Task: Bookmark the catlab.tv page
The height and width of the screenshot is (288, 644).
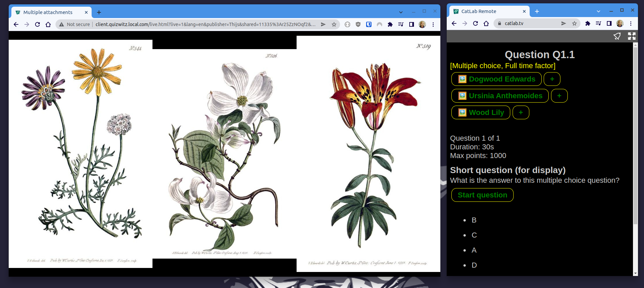Action: [574, 23]
